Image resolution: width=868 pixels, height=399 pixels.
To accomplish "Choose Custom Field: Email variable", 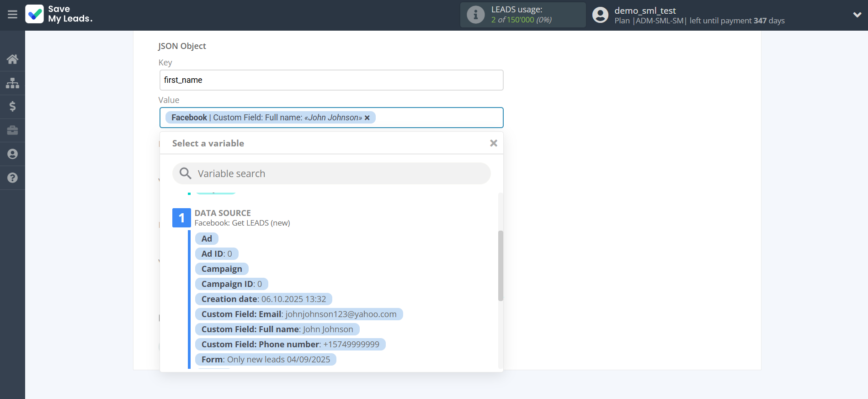I will click(x=298, y=314).
